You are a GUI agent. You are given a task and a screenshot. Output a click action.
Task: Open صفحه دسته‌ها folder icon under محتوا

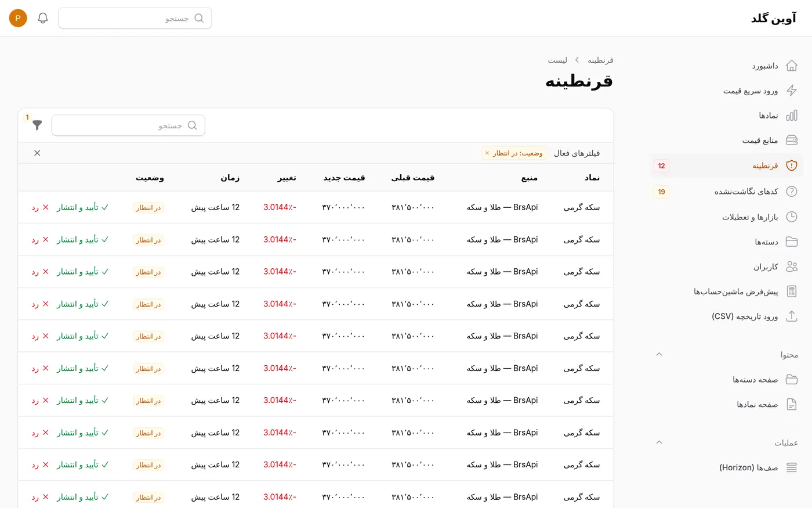pyautogui.click(x=791, y=379)
